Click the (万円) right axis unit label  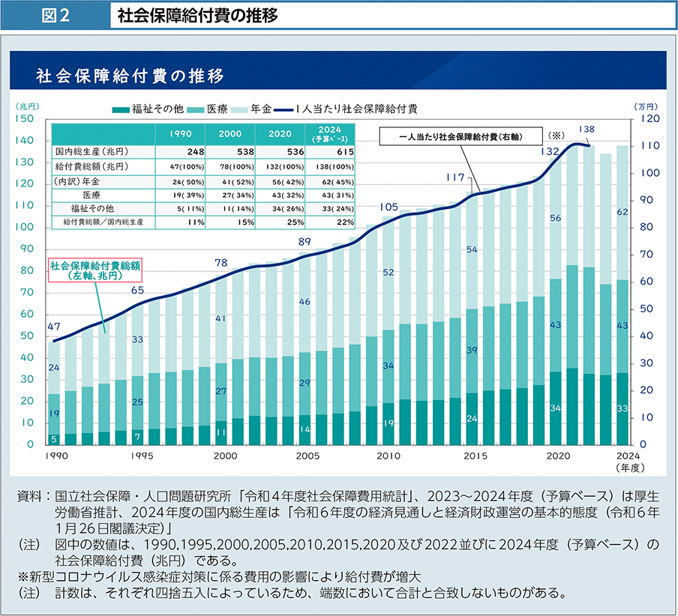644,107
